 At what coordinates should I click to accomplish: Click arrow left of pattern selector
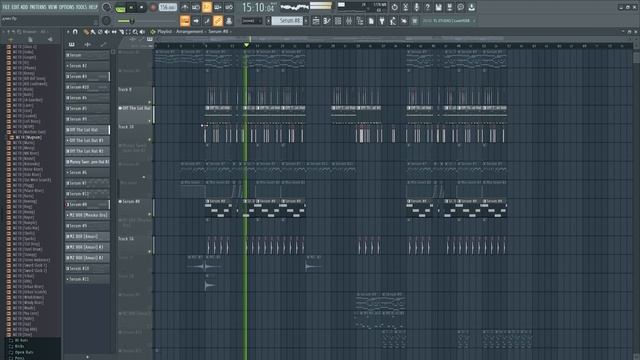coord(269,21)
